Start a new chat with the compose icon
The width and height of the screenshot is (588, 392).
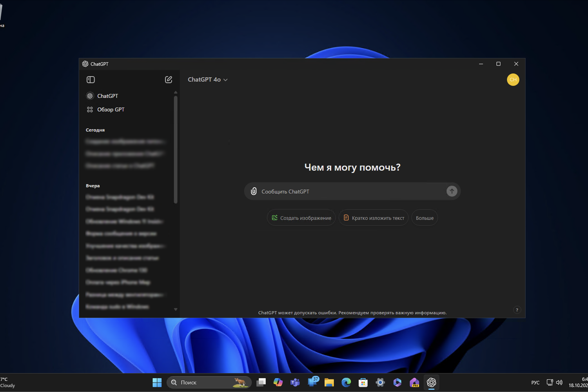(169, 80)
